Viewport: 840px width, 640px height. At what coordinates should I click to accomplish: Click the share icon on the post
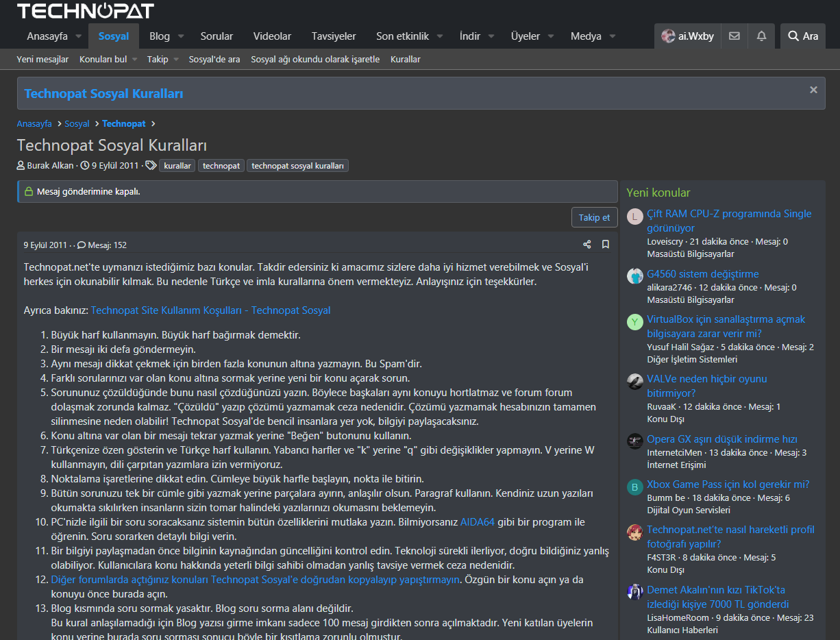[x=587, y=245]
